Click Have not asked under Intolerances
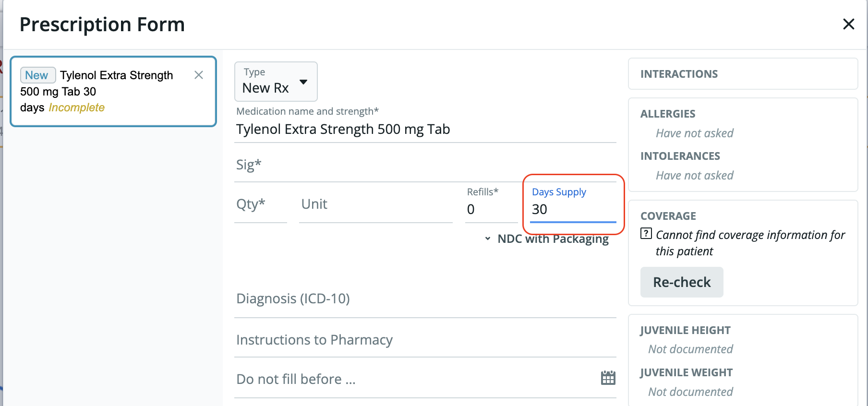 tap(694, 176)
